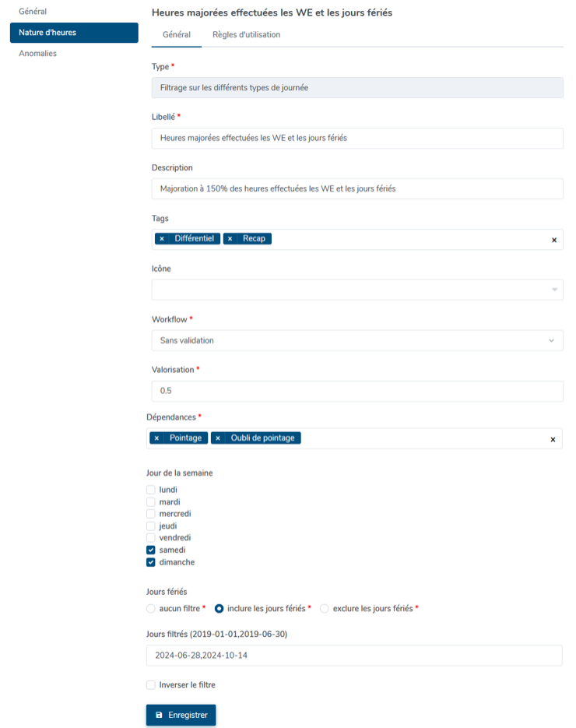
Task: Enable Inverser le filtre
Action: (x=151, y=685)
